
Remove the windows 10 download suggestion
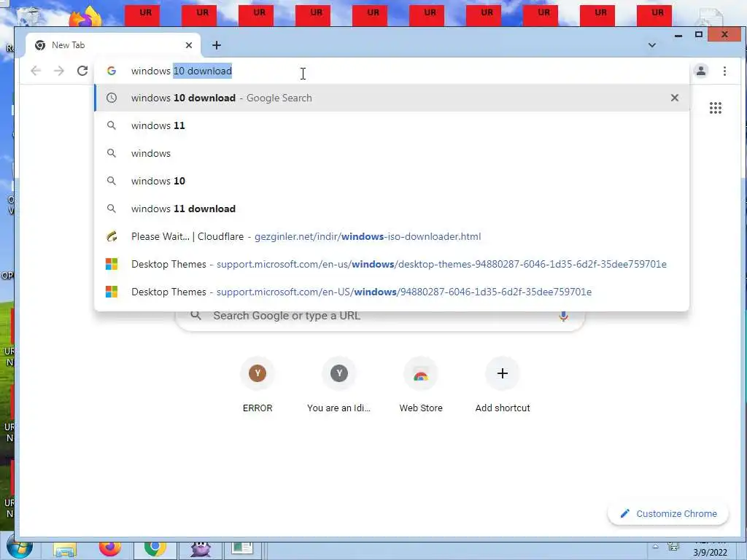675,98
